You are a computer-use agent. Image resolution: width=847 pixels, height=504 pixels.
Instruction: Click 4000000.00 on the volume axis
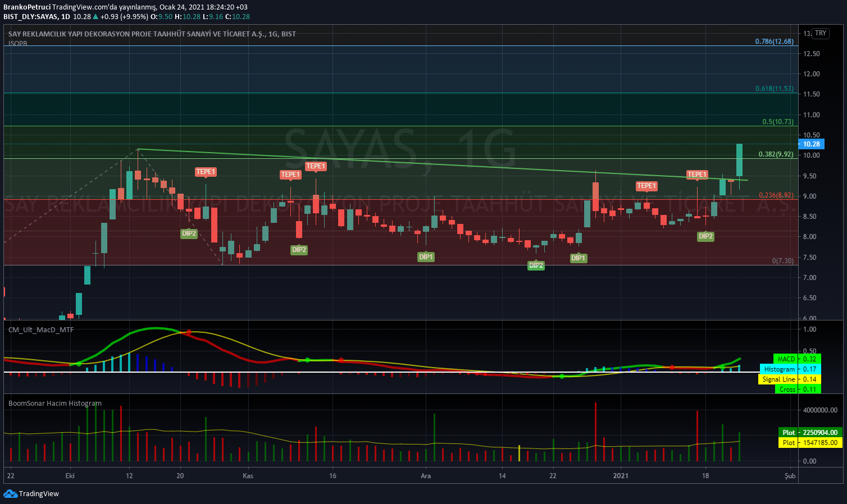[x=821, y=410]
